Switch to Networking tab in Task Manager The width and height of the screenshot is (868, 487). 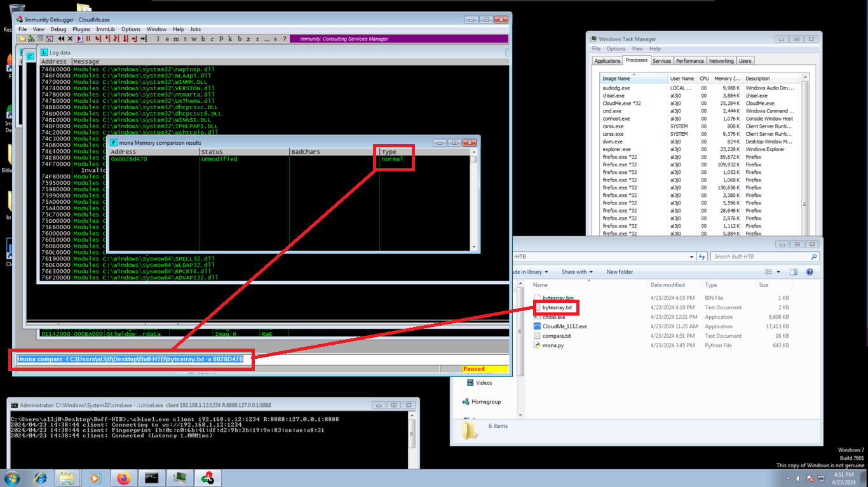pos(721,61)
